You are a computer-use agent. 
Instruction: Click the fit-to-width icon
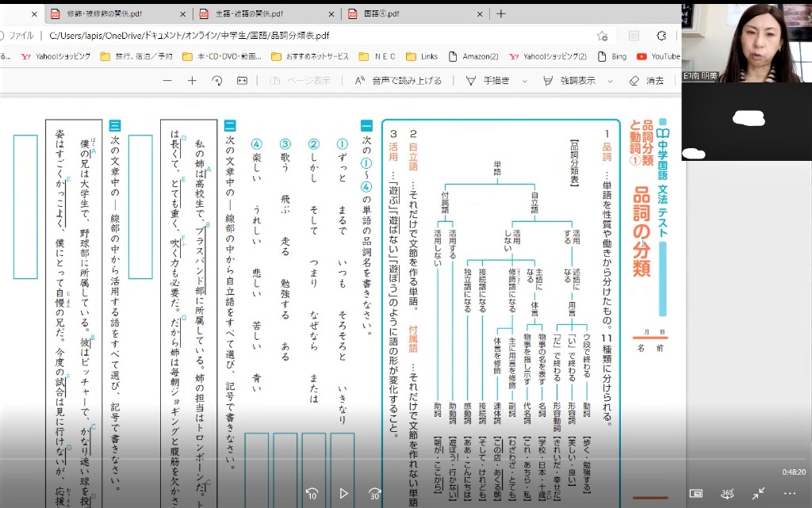click(x=242, y=81)
